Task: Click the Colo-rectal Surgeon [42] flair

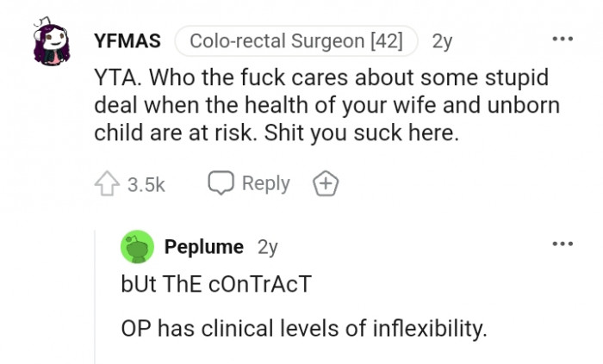Action: (296, 40)
